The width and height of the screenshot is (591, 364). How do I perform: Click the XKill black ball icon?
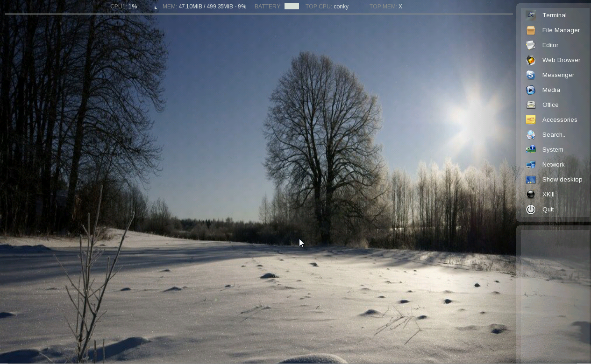[x=531, y=195]
